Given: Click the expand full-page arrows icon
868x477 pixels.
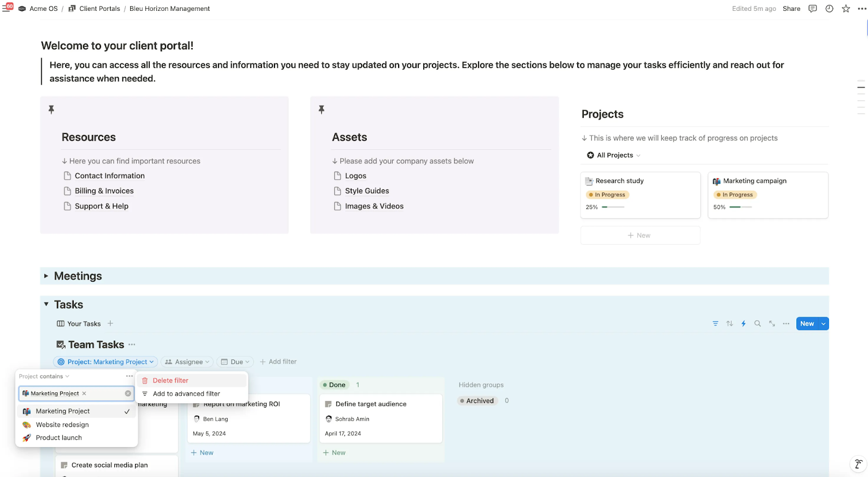Looking at the screenshot, I should click(772, 323).
